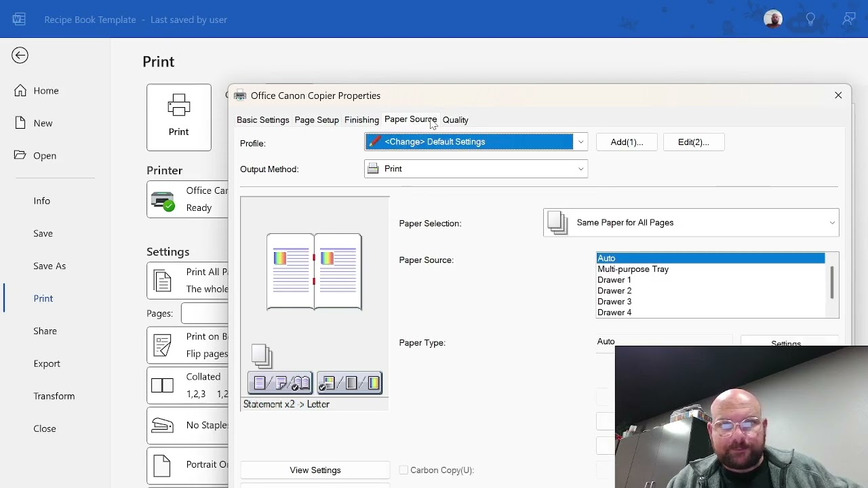This screenshot has height=488, width=868.
Task: Open Transform in the backstage sidebar
Action: pos(54,396)
